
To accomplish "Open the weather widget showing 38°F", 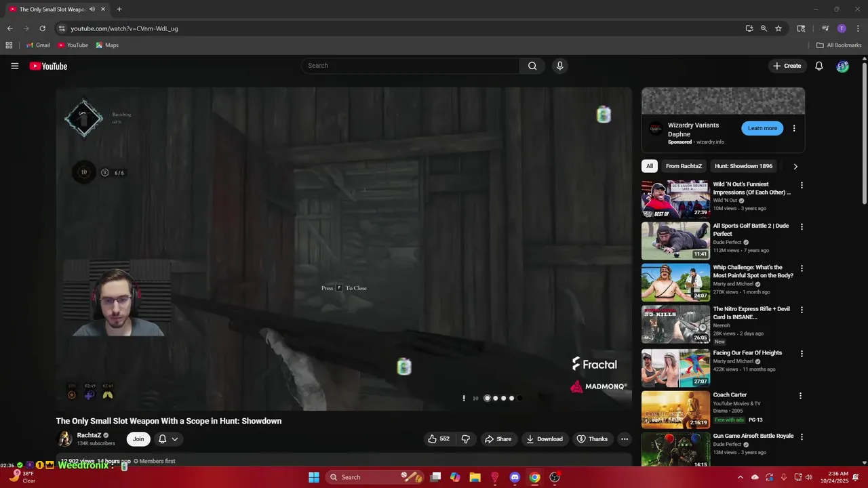I will [x=22, y=477].
